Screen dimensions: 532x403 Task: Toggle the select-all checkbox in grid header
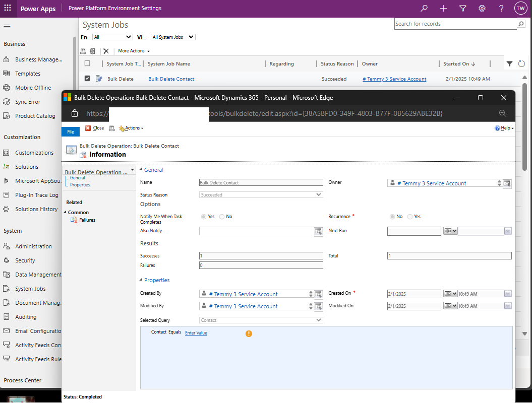[87, 63]
